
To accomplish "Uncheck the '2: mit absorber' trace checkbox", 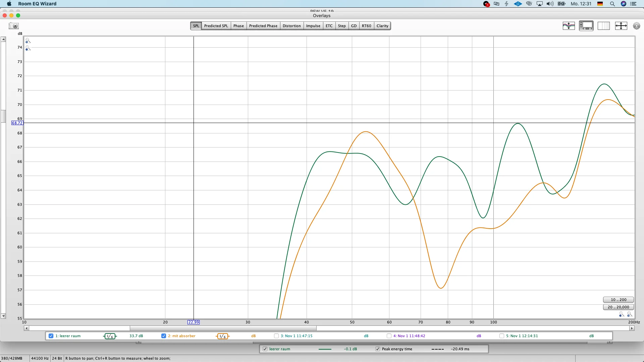I will [164, 336].
